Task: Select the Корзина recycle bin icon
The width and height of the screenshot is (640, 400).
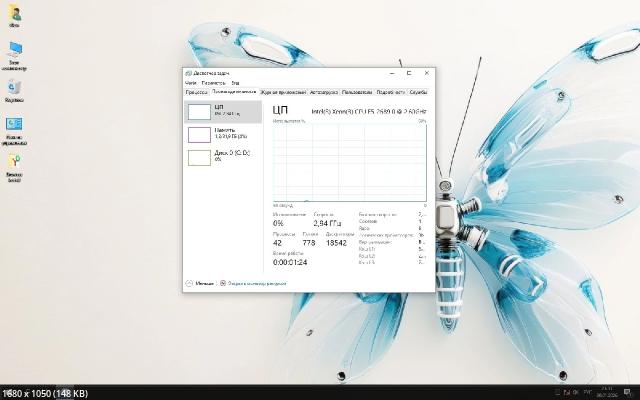Action: pyautogui.click(x=15, y=90)
